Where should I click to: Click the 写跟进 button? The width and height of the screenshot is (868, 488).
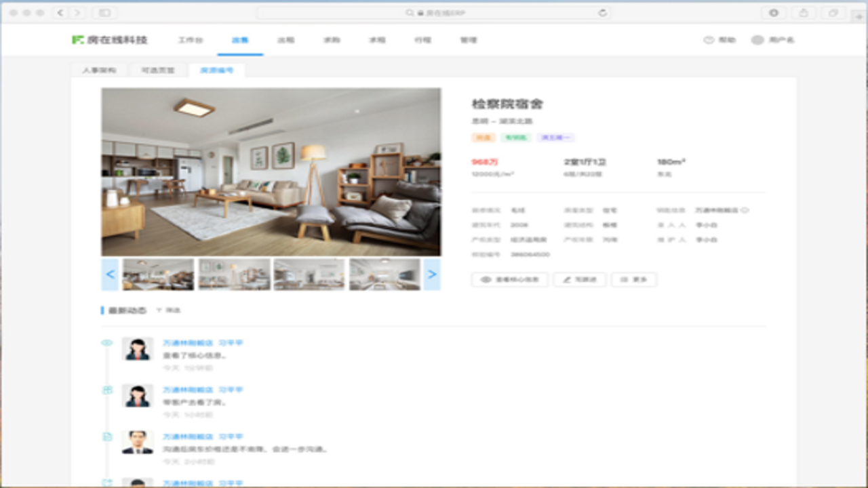pos(580,279)
